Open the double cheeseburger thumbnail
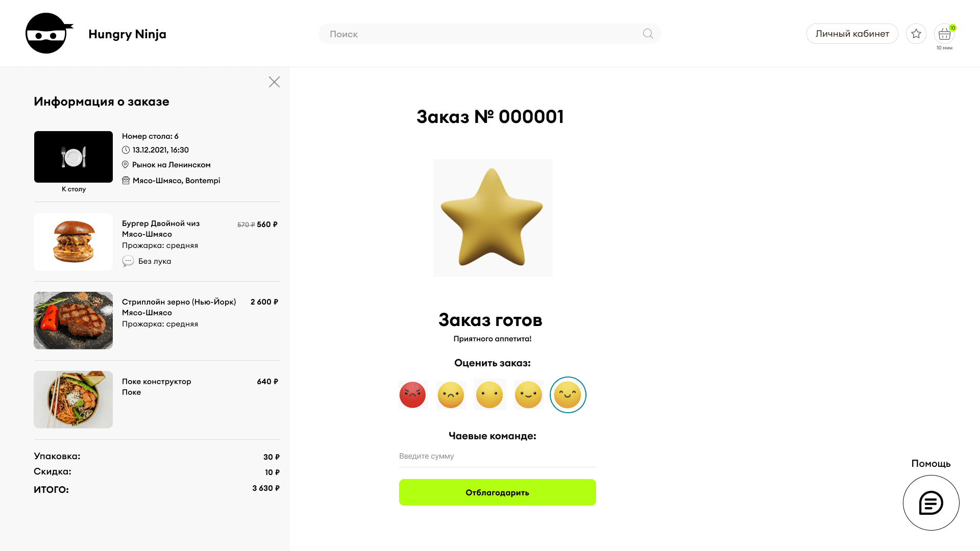The height and width of the screenshot is (551, 980). coord(73,242)
